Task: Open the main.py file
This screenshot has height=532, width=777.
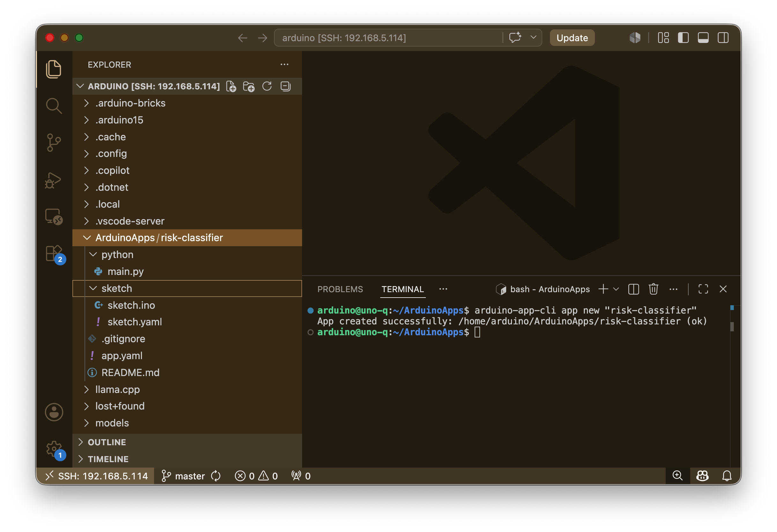Action: 187,271
